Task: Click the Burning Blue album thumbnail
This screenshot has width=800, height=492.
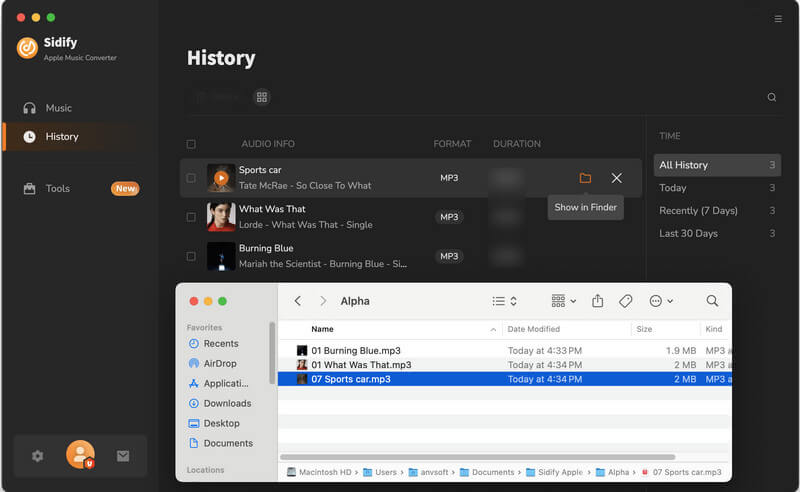Action: [221, 256]
